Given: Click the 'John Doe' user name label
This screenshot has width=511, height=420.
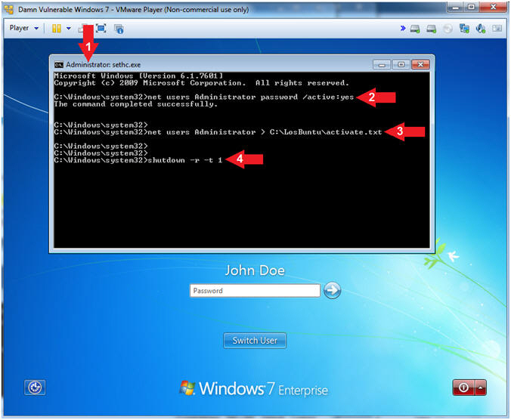Looking at the screenshot, I should (255, 270).
